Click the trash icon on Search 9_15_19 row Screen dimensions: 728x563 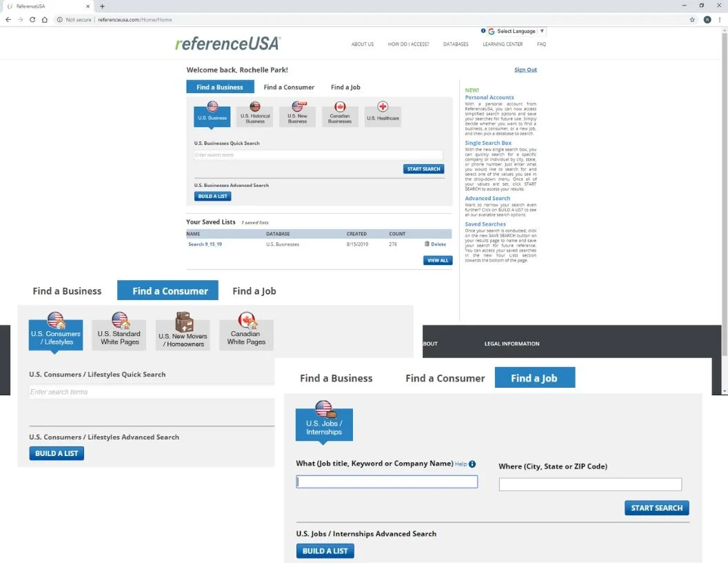[427, 244]
